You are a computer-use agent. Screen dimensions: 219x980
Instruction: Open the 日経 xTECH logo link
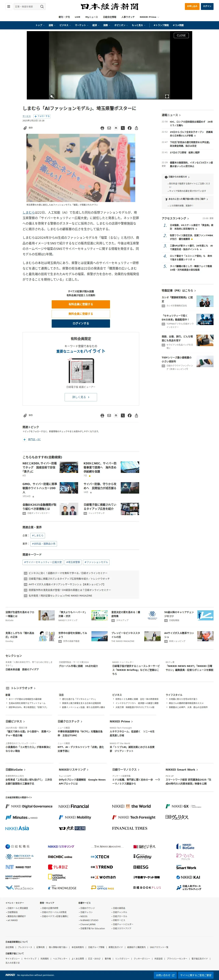[x=100, y=857]
